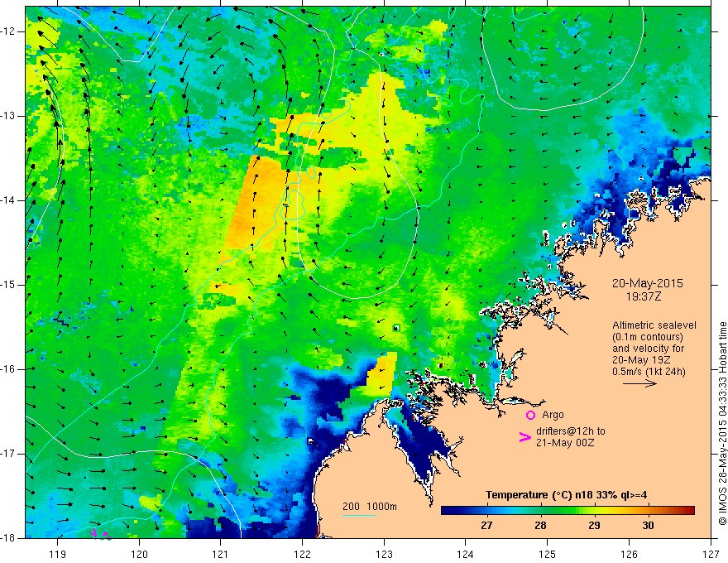Click the 122 longitude axis label
The width and height of the screenshot is (728, 563).
[x=302, y=554]
